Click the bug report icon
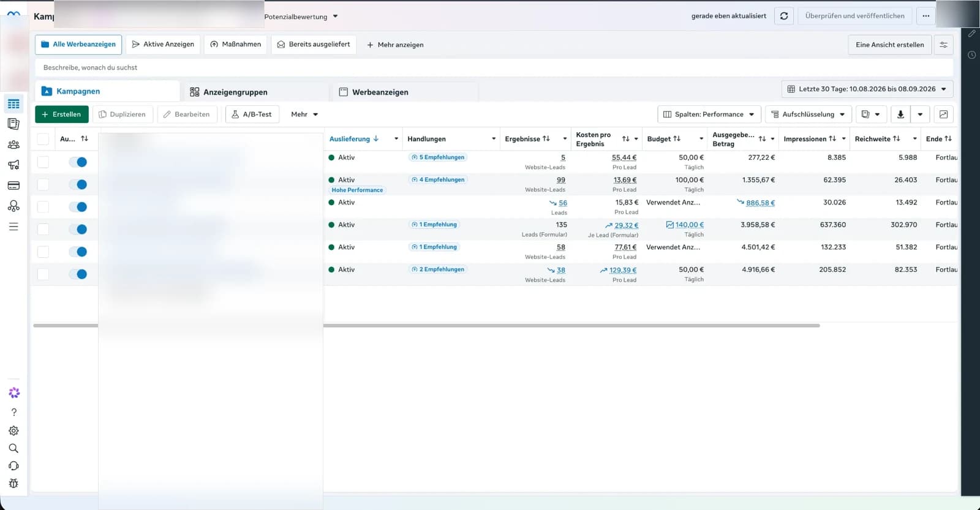This screenshot has height=510, width=980. click(x=13, y=483)
